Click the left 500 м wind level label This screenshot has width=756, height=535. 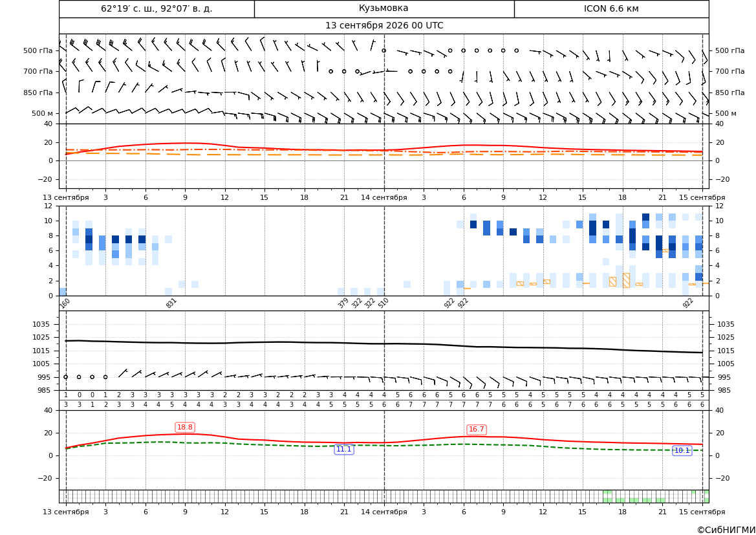[43, 113]
